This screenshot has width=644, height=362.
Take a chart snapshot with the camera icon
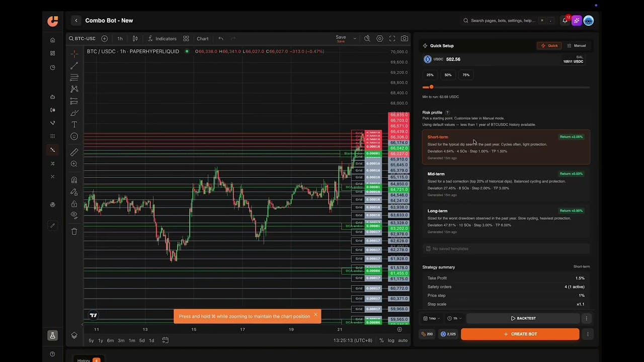[405, 39]
